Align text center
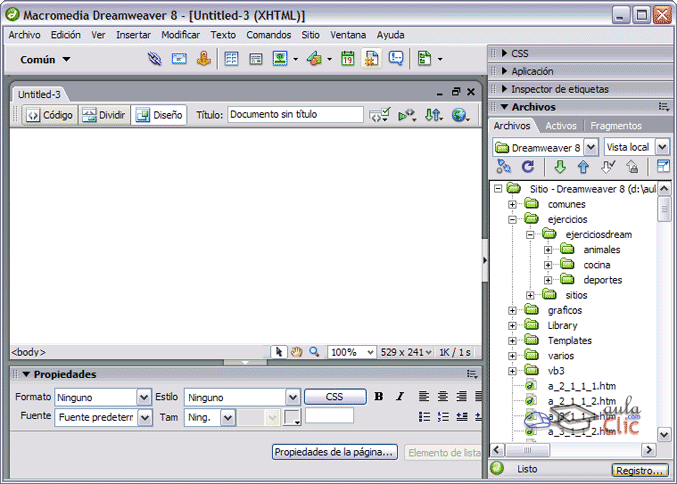 pos(443,396)
